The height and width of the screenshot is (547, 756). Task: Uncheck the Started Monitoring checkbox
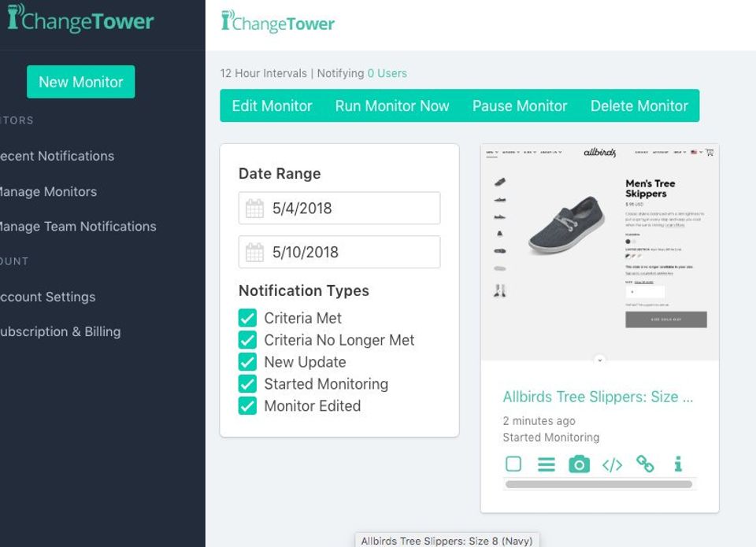(x=247, y=383)
